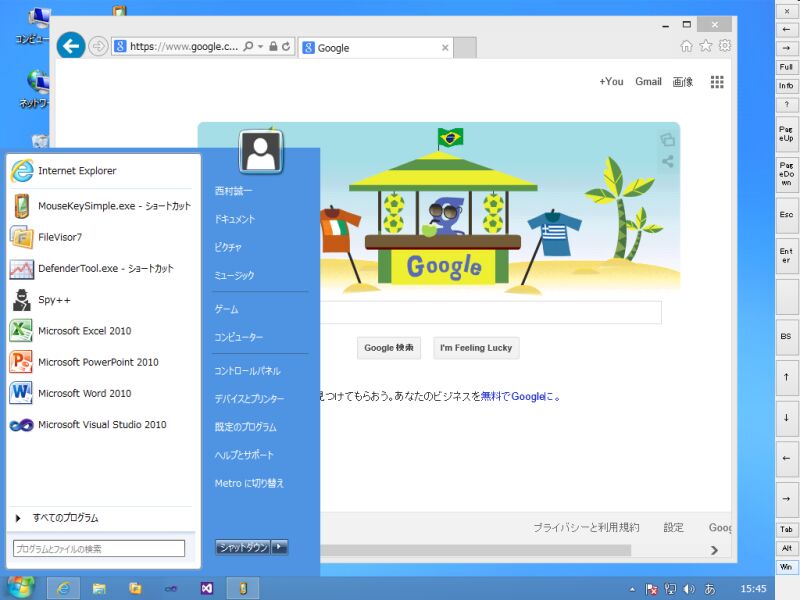
Task: Click the Win key on side panel
Action: [x=786, y=567]
